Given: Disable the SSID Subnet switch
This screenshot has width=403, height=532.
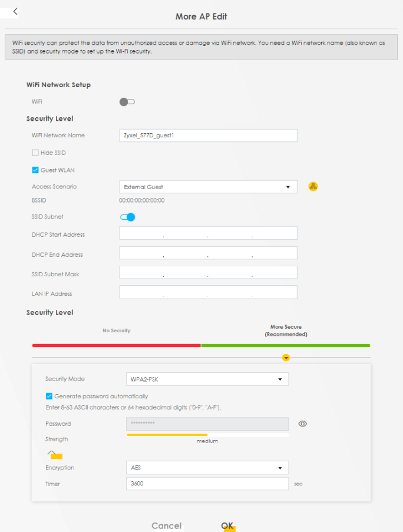Looking at the screenshot, I should click(127, 217).
